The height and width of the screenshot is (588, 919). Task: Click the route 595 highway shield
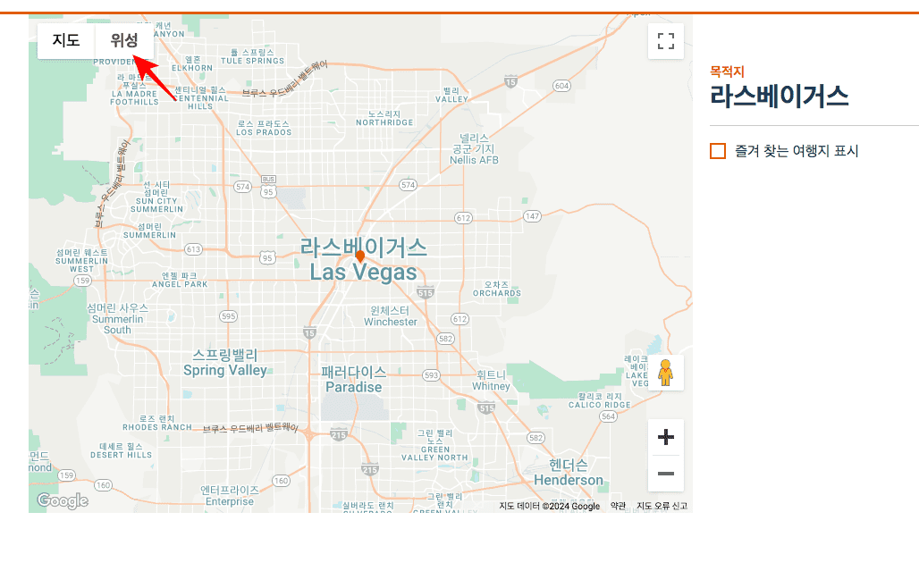pos(228,316)
